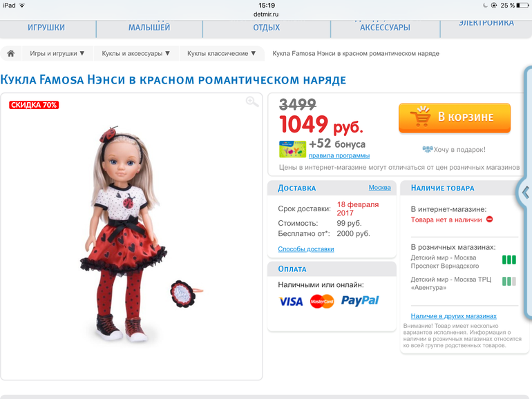This screenshot has height=399, width=532.
Task: Click the Yo-Yo bonus card icon
Action: [292, 149]
